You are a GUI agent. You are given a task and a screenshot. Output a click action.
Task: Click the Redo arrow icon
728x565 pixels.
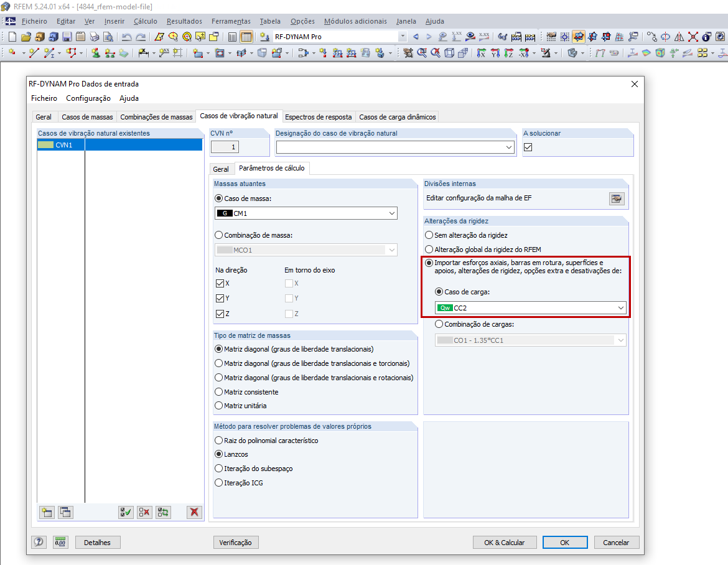pyautogui.click(x=140, y=37)
